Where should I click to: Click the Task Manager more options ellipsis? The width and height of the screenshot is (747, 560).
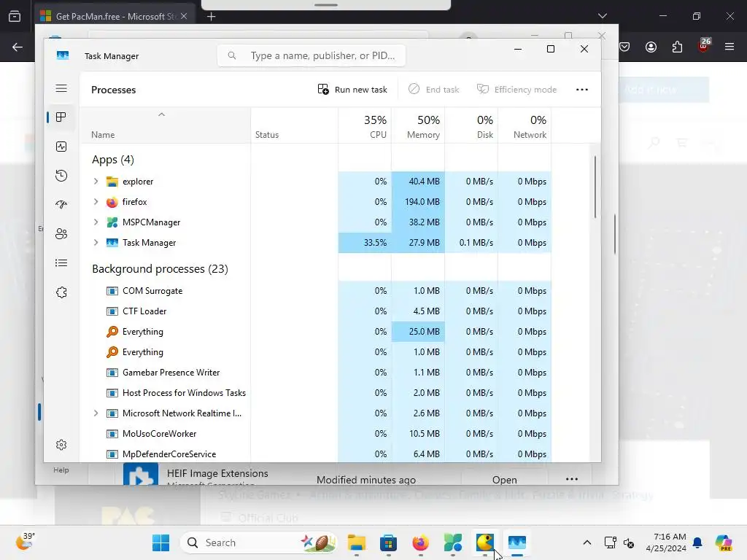581,90
